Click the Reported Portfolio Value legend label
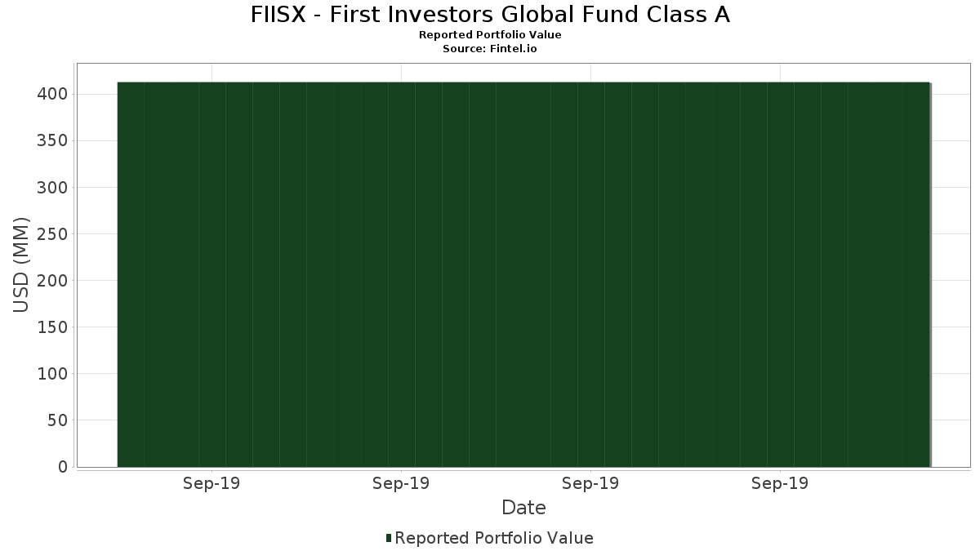 (493, 538)
